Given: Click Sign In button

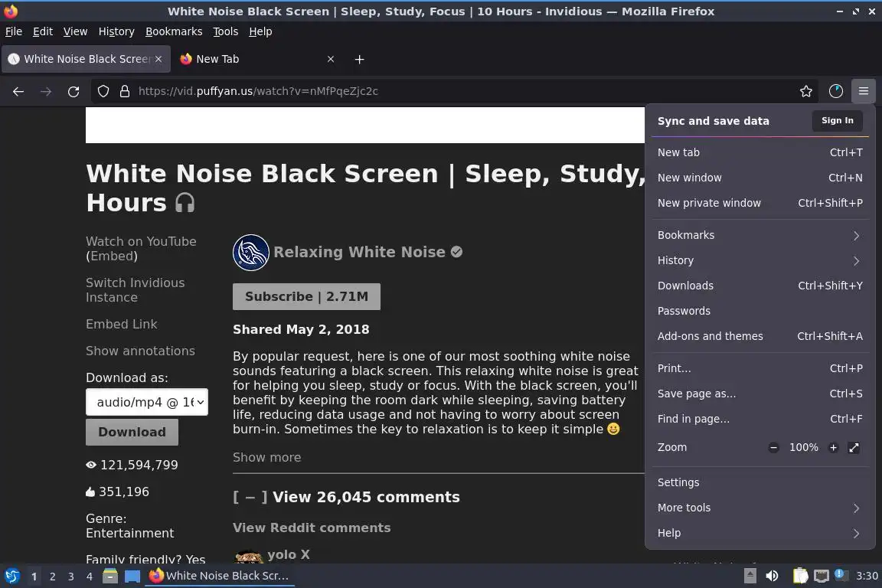Looking at the screenshot, I should tap(837, 120).
